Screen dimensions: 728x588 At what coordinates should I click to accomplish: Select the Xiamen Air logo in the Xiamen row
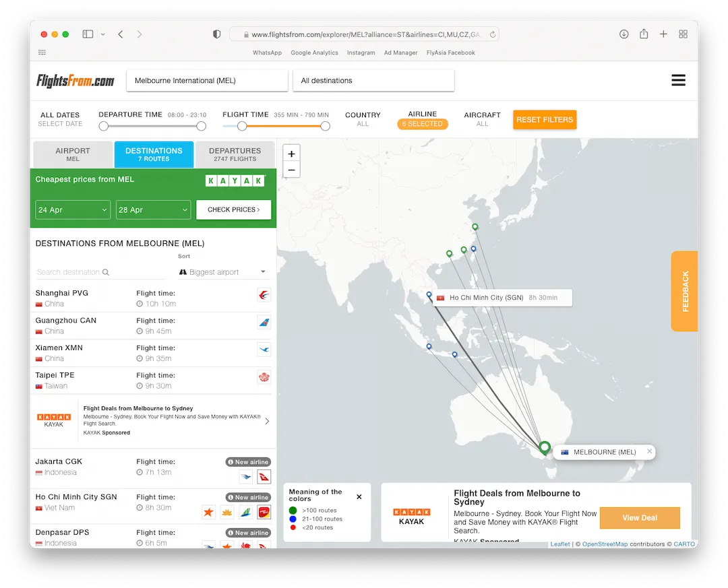click(264, 350)
